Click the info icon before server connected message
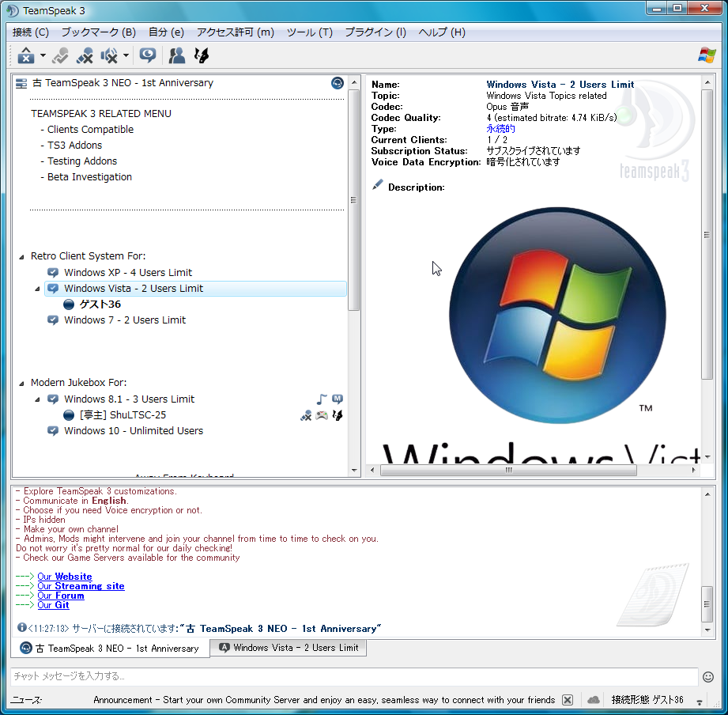This screenshot has height=715, width=728. tap(22, 628)
